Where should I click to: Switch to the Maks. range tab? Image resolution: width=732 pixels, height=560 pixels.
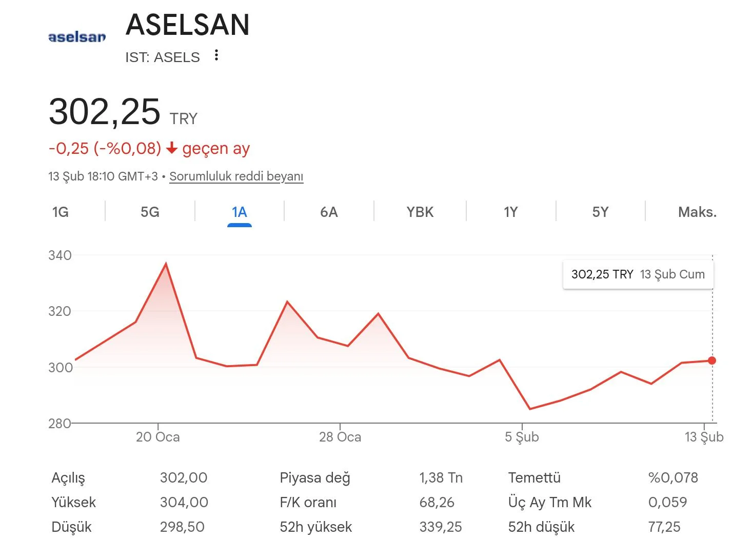point(697,212)
